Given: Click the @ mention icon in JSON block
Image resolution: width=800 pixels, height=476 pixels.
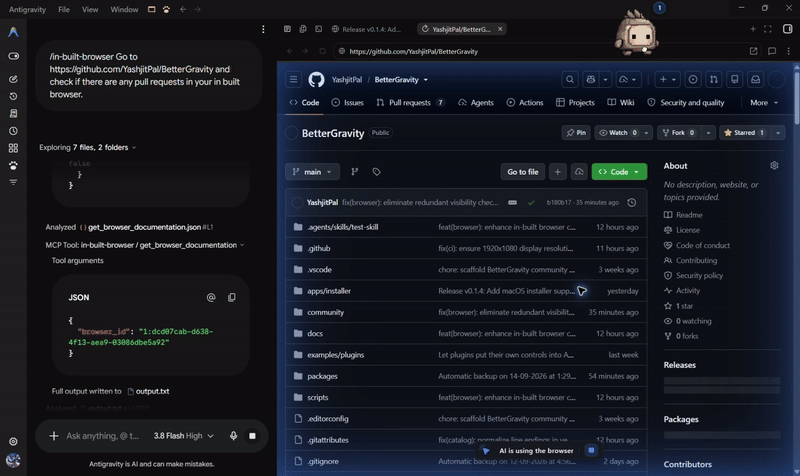Looking at the screenshot, I should [211, 297].
